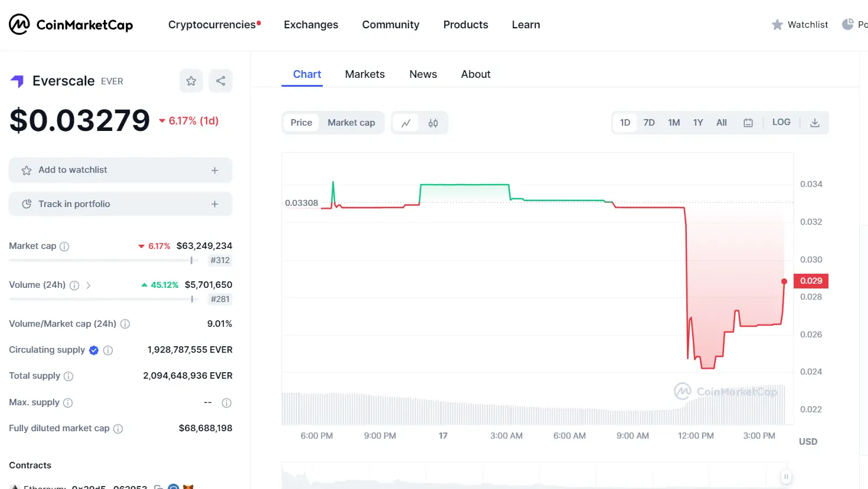
Task: Click the 6.17% (1d) change text
Action: pyautogui.click(x=189, y=121)
